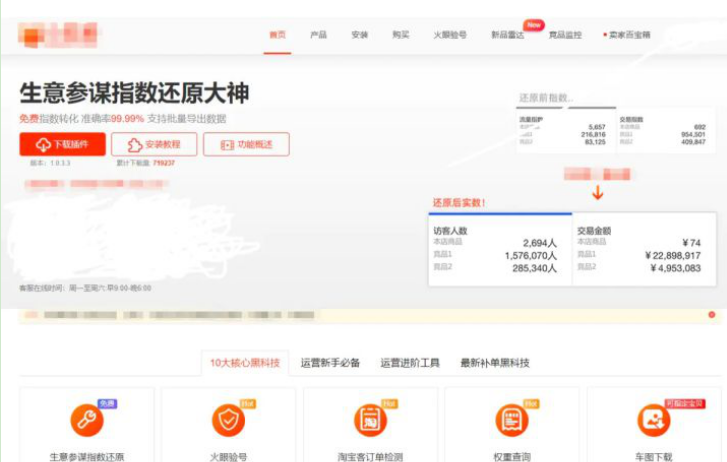The width and height of the screenshot is (727, 462).
Task: Switch to the 运营新手必备 tab
Action: (x=330, y=363)
